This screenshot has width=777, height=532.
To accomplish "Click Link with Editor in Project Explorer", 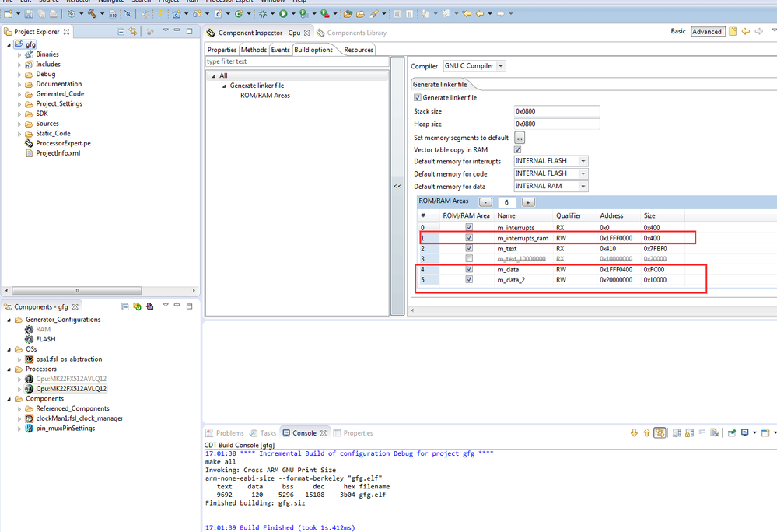I will click(133, 32).
